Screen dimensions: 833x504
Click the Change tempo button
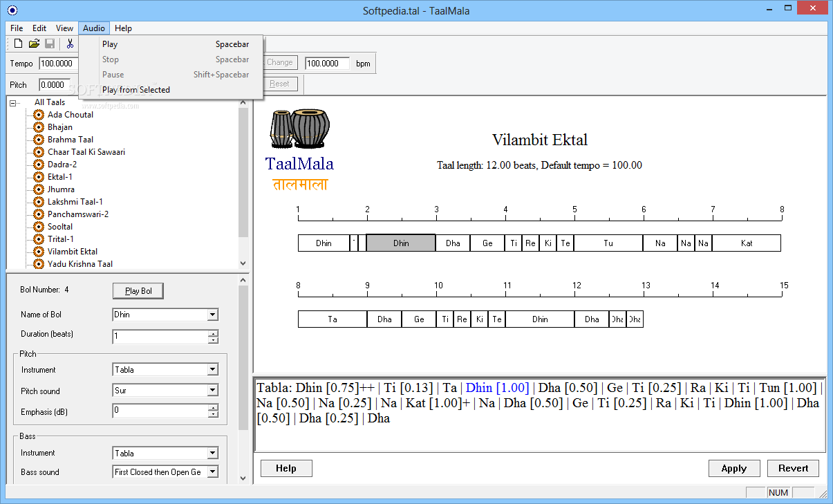280,62
